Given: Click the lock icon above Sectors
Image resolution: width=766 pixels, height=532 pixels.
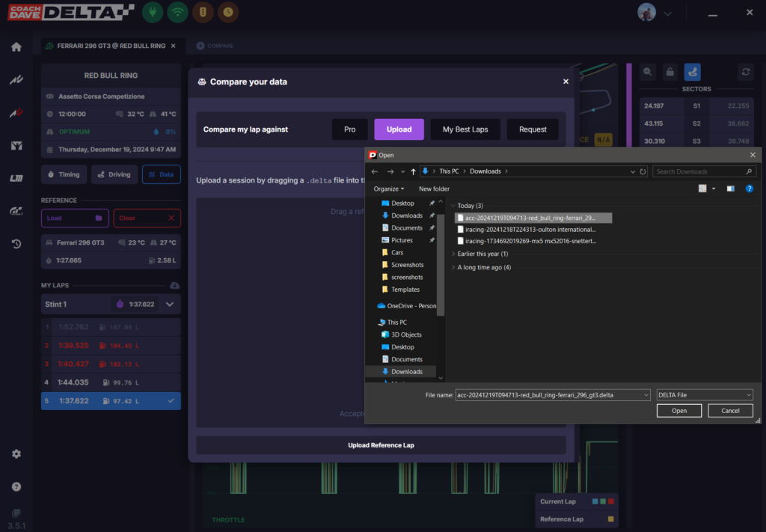Looking at the screenshot, I should click(670, 73).
